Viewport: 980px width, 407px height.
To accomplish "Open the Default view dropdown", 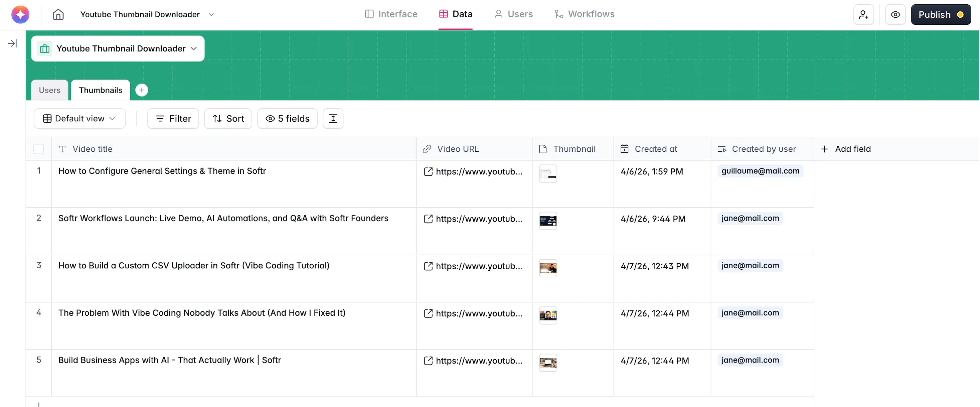I will pos(79,118).
